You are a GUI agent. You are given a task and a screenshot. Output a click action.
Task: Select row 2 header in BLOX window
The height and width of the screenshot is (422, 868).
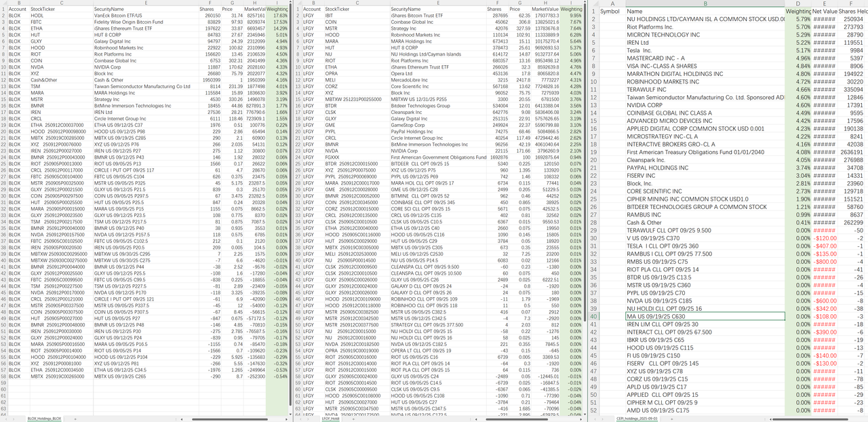[x=3, y=15]
